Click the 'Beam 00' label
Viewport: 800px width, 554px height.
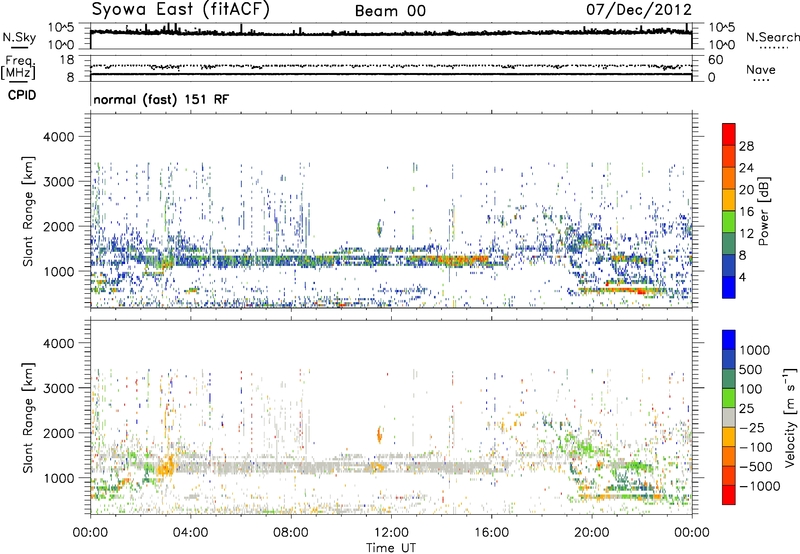click(x=390, y=11)
